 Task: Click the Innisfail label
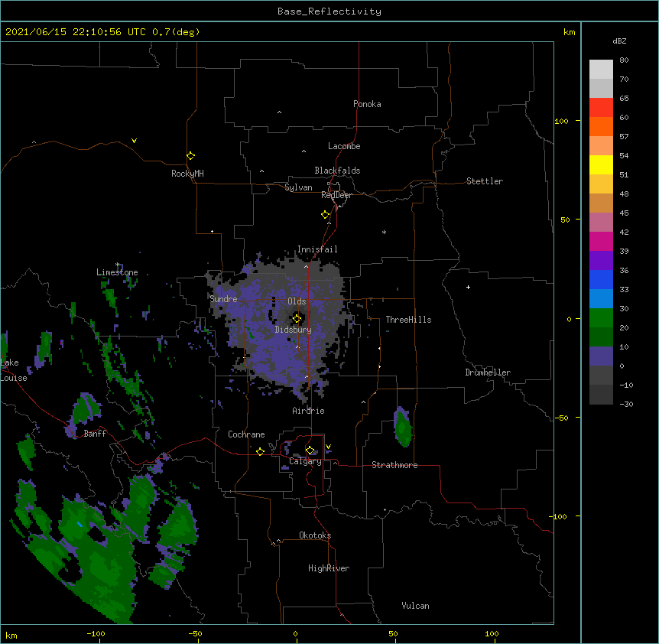317,249
